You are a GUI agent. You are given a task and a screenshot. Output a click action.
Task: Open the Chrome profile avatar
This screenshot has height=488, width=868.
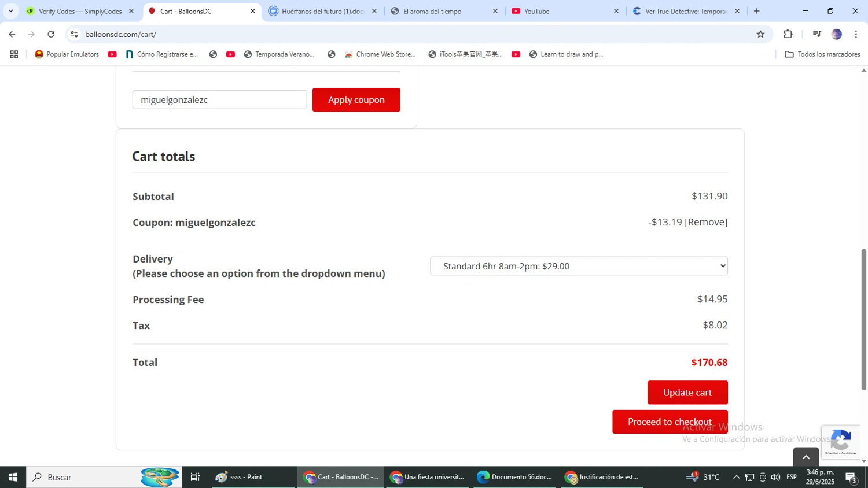coord(836,34)
